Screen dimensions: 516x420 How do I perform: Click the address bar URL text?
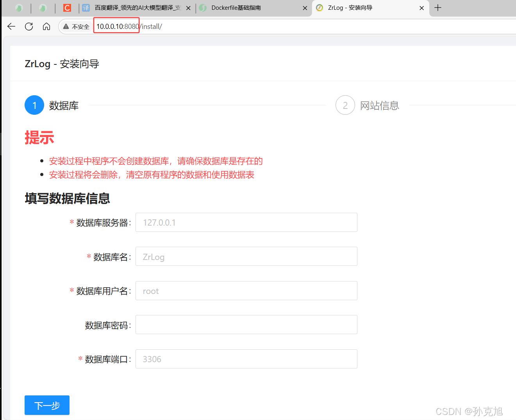point(129,27)
